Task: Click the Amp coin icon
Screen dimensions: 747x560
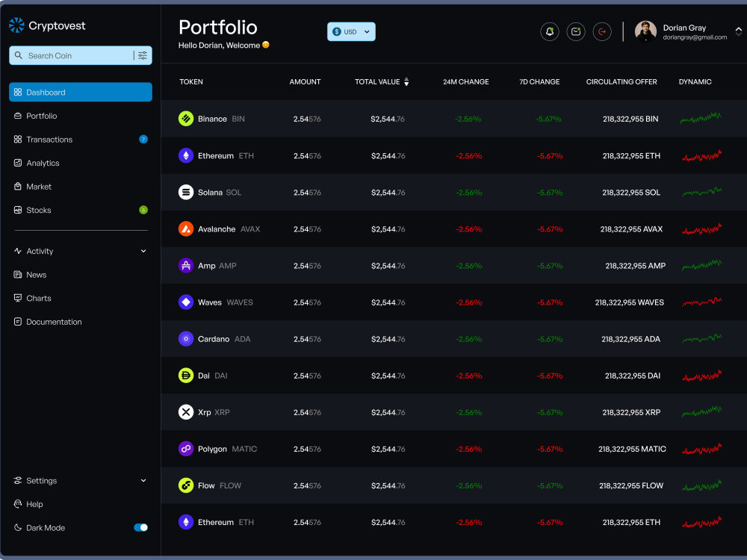Action: click(x=186, y=266)
